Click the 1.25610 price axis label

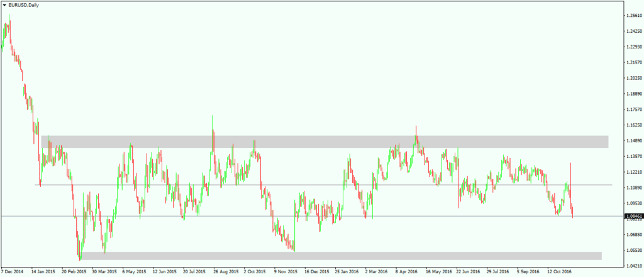click(633, 16)
